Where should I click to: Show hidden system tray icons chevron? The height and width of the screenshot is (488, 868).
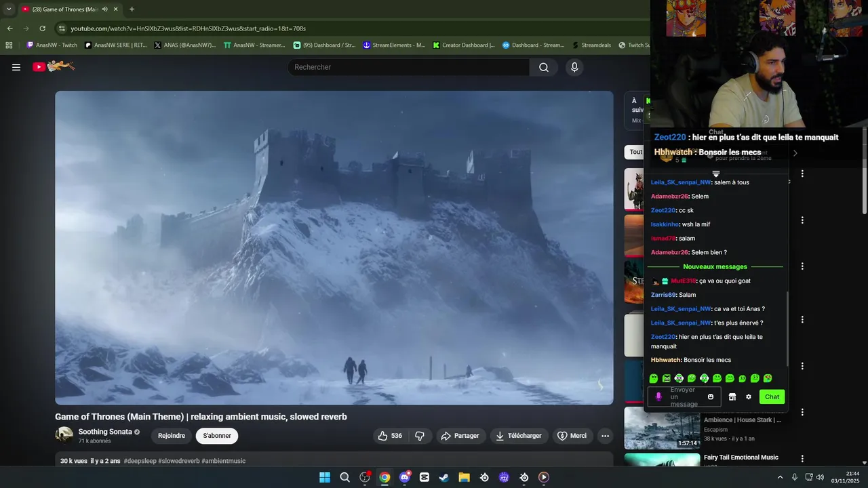point(780,477)
